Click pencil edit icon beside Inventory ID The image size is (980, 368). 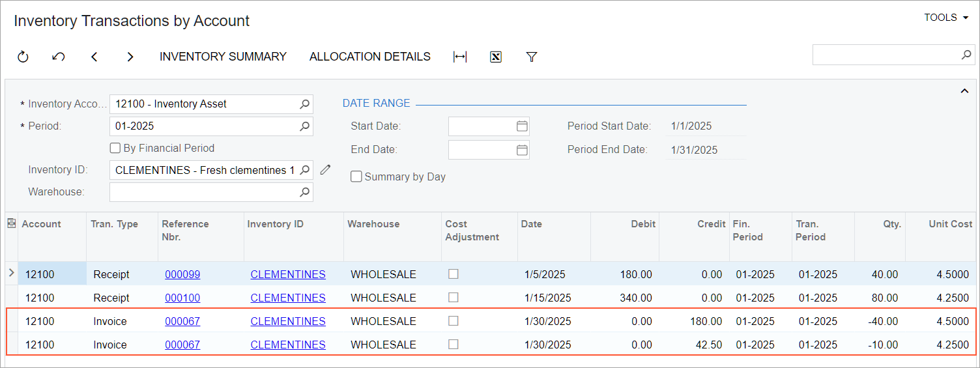click(325, 170)
